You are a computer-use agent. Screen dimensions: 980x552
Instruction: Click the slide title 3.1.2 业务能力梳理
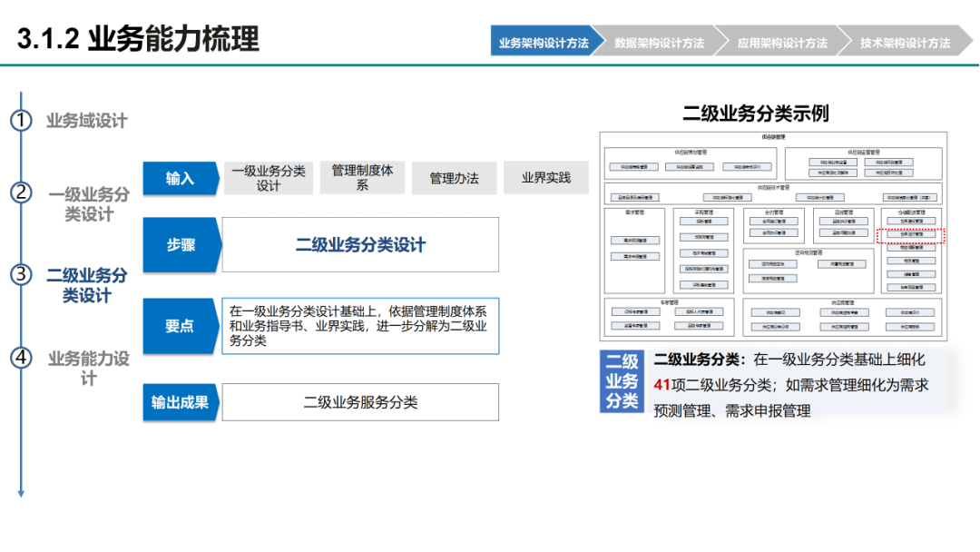138,39
